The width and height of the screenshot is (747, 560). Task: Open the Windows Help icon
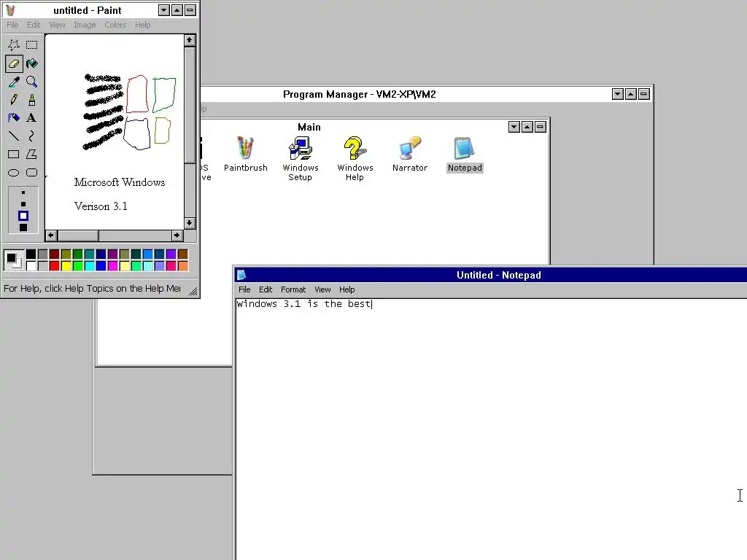(x=355, y=158)
